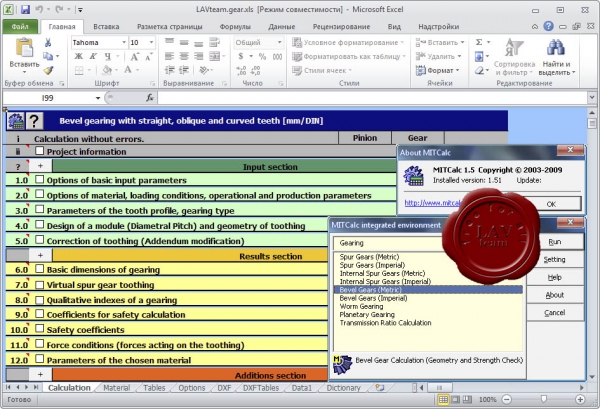Click the Cut scissors icon

48,42
